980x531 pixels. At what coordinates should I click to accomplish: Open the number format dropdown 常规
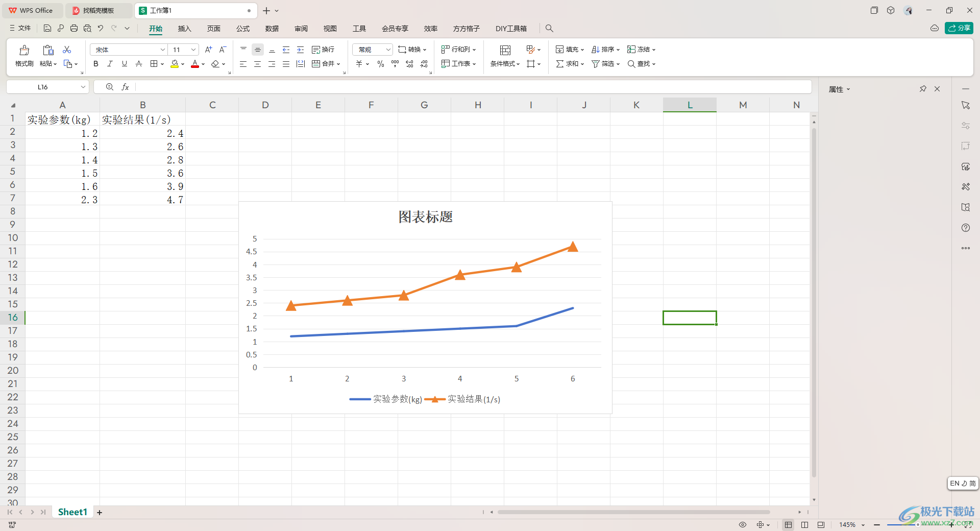388,50
